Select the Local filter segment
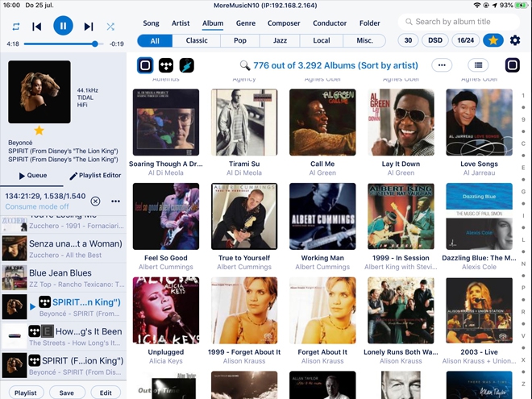532x399 pixels. coord(322,41)
